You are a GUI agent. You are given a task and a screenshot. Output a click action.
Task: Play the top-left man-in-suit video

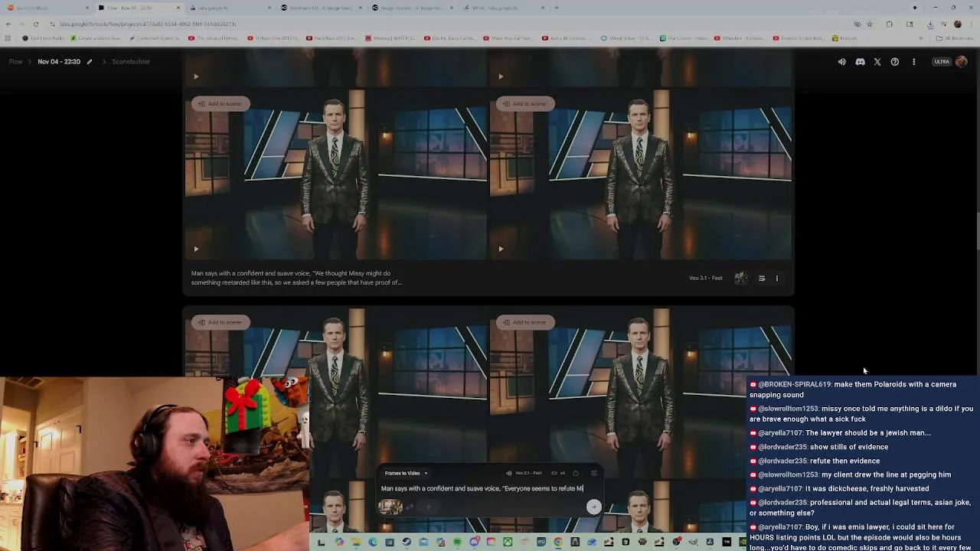[196, 249]
